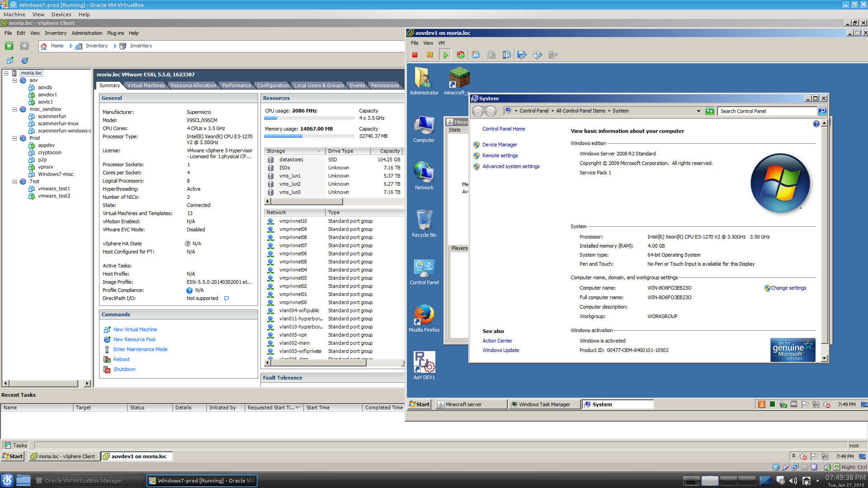Click the USB device connect icon in the console toolbar
This screenshot has width=868, height=488.
553,55
